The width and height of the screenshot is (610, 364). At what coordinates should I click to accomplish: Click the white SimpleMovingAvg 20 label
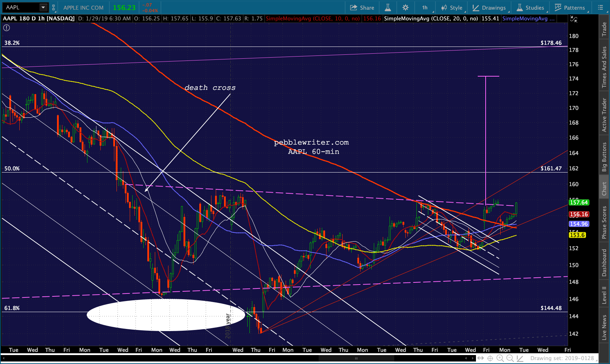(431, 19)
